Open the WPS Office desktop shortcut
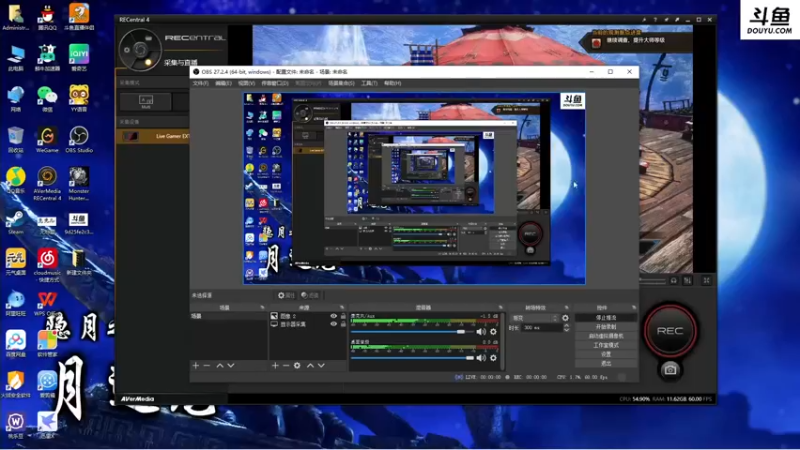 [47, 304]
